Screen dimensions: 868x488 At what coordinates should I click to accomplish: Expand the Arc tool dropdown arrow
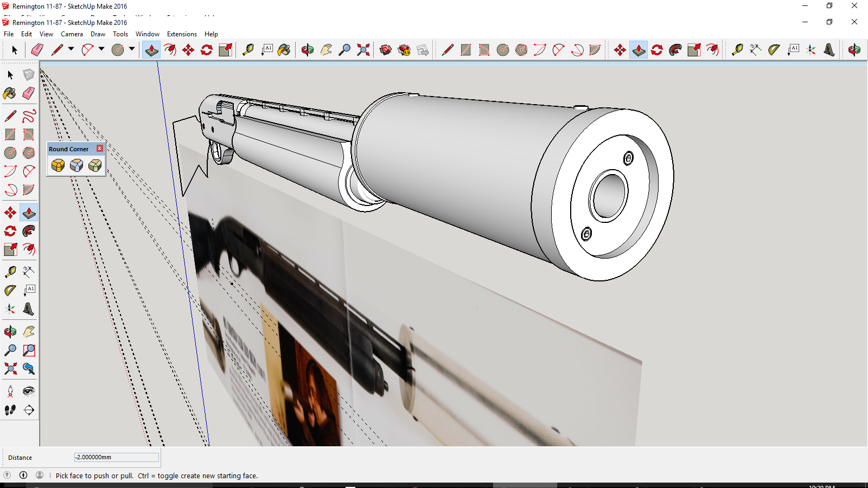(x=101, y=49)
